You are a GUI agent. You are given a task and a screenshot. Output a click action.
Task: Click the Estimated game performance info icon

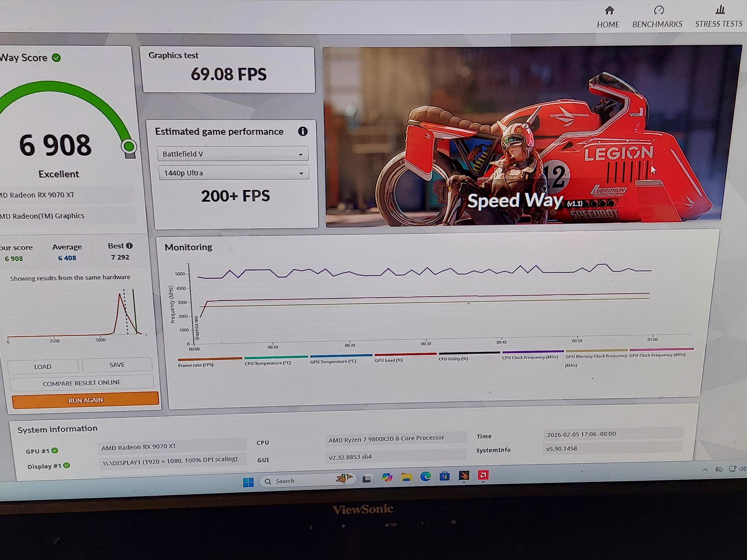click(x=302, y=131)
